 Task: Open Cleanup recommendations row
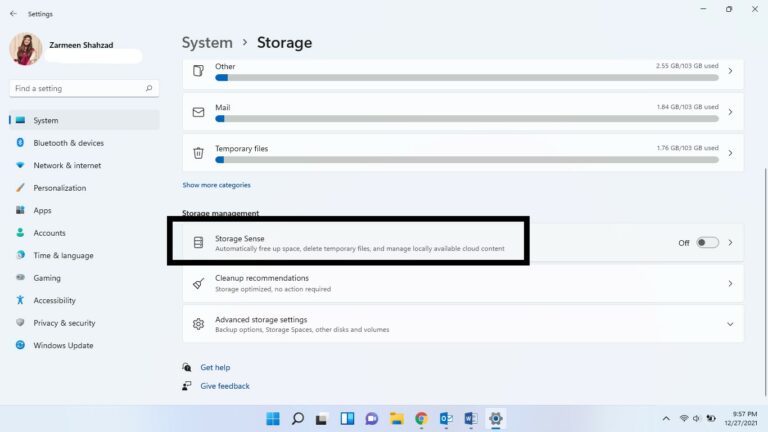coord(463,284)
